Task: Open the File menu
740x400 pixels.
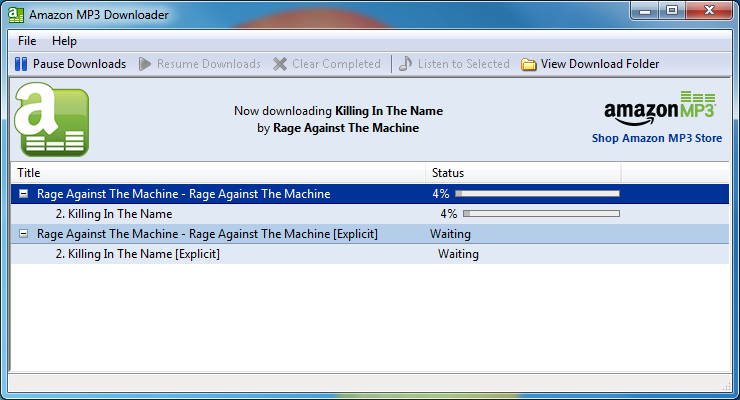Action: point(27,41)
